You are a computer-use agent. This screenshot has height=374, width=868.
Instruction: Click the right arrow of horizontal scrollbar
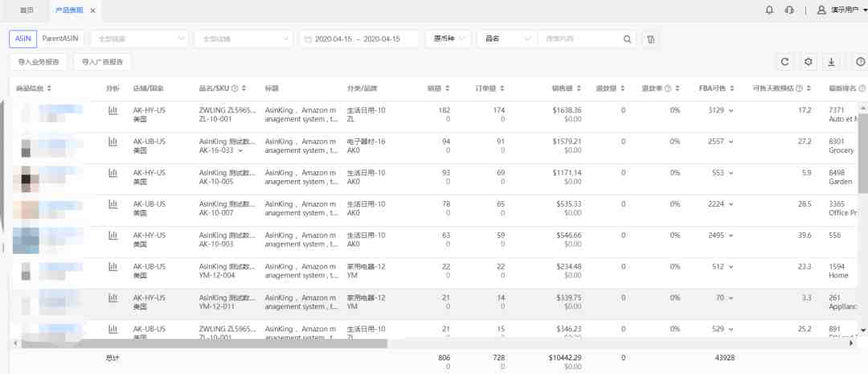851,343
